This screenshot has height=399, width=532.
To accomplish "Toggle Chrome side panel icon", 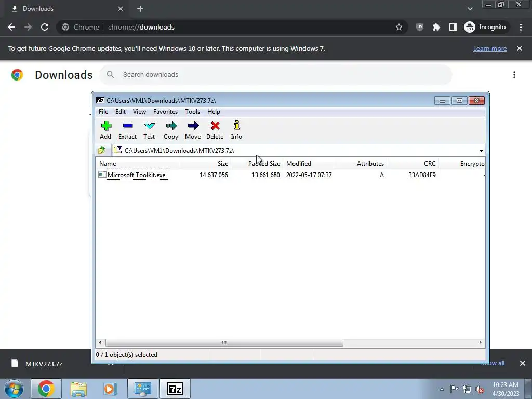I will [x=453, y=27].
